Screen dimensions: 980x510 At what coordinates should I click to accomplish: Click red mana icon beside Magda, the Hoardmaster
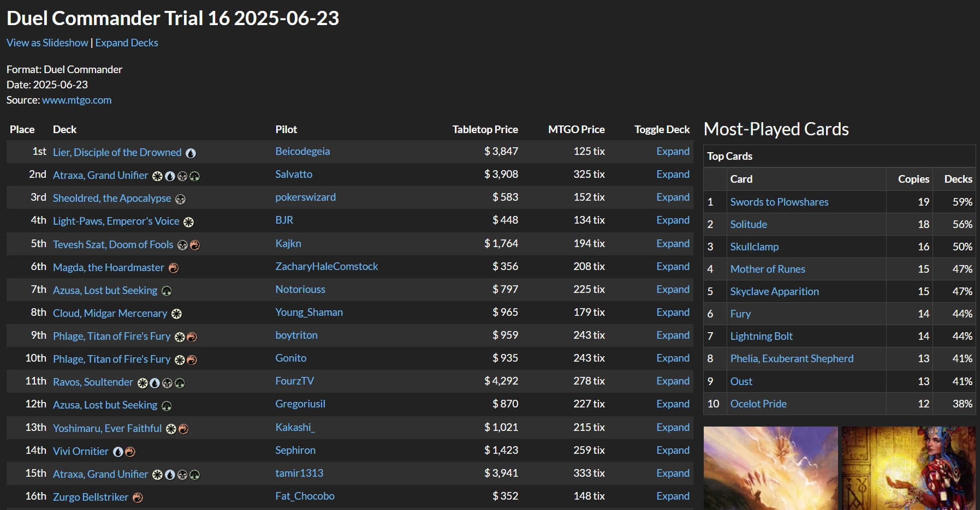pos(174,268)
